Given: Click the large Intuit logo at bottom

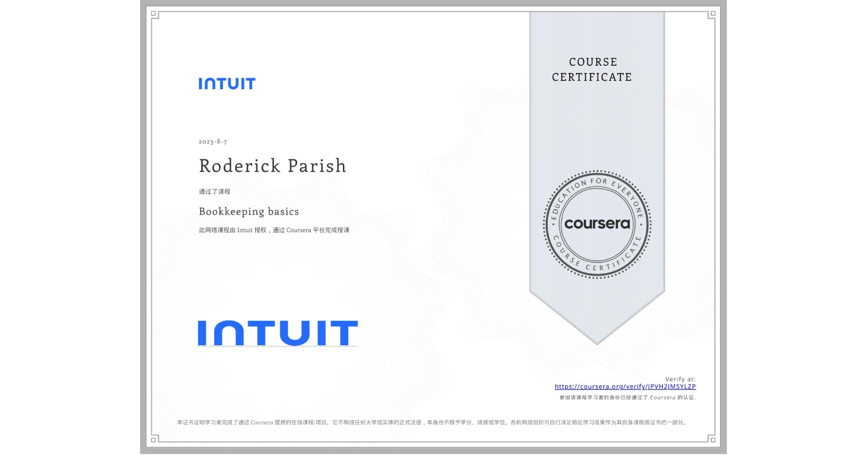Looking at the screenshot, I should [x=278, y=333].
